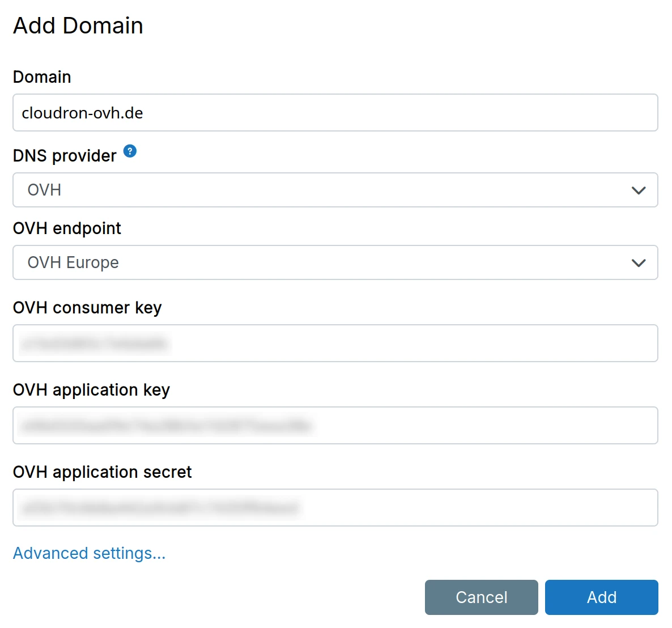The image size is (672, 628).
Task: Dismiss the dialog with Cancel
Action: coord(481,597)
